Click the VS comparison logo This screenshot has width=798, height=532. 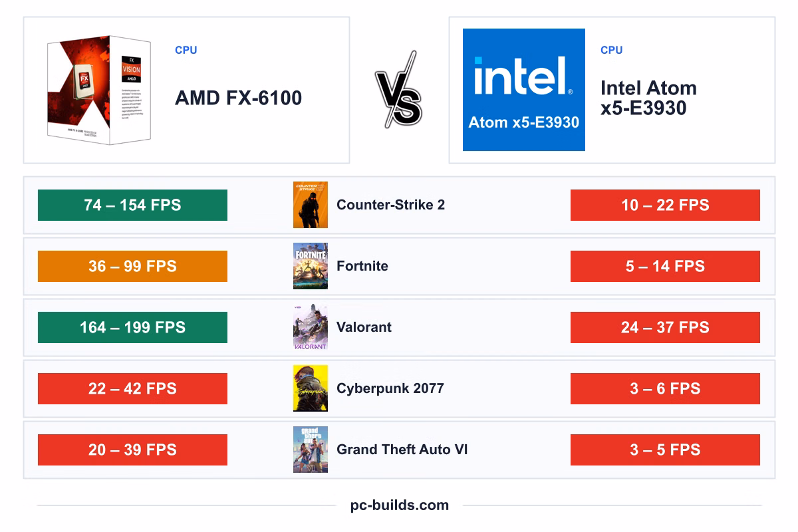tap(399, 90)
